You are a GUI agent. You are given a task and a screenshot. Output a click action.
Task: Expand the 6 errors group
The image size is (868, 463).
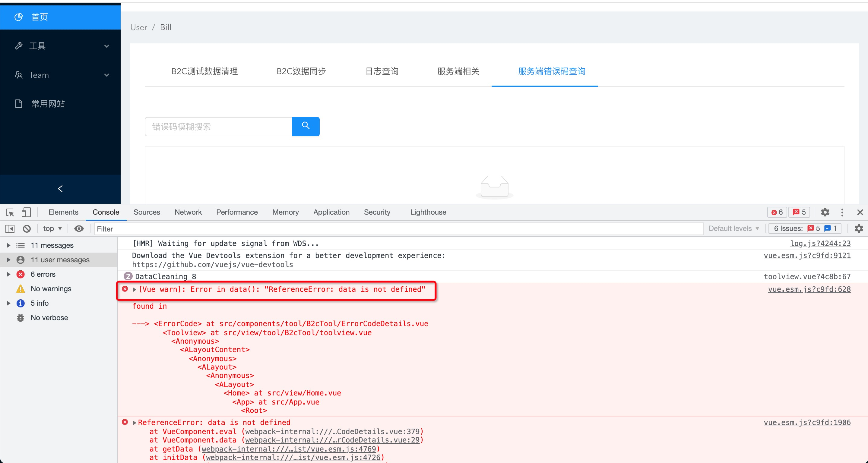pos(9,274)
